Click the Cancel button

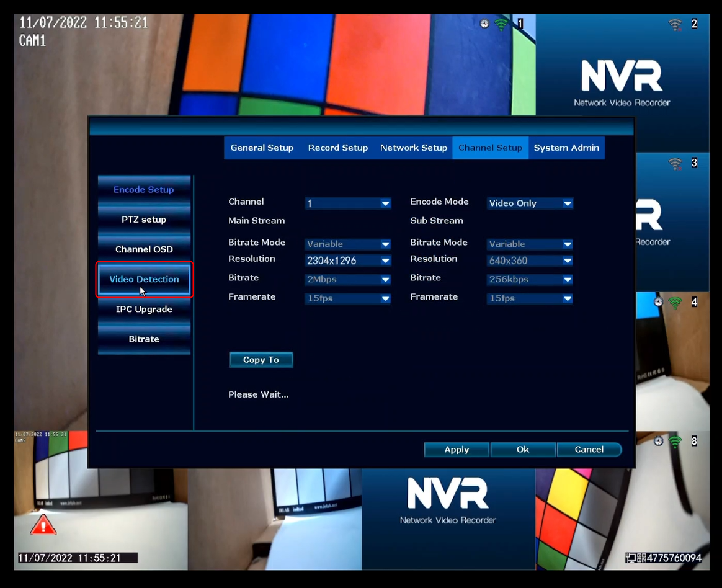589,450
